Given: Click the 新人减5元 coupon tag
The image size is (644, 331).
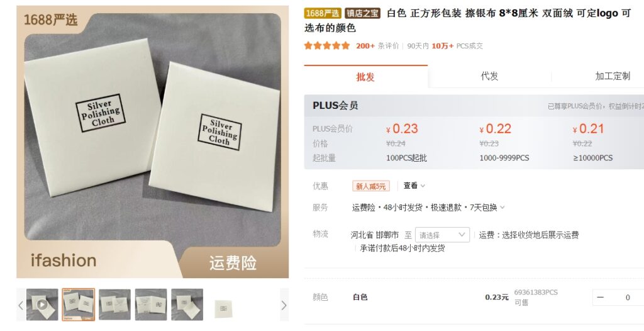Looking at the screenshot, I should coord(371,186).
